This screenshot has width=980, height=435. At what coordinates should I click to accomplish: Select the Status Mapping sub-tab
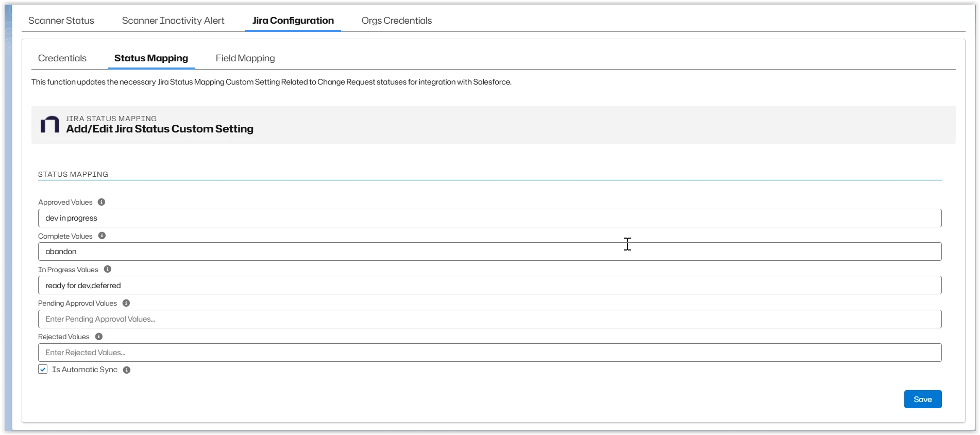click(x=151, y=58)
